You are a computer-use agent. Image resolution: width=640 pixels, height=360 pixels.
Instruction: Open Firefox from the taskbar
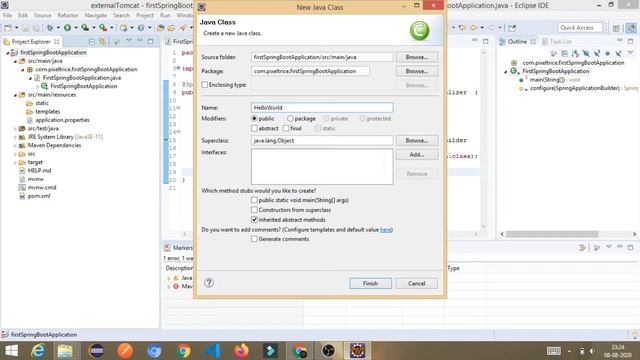pos(241,351)
